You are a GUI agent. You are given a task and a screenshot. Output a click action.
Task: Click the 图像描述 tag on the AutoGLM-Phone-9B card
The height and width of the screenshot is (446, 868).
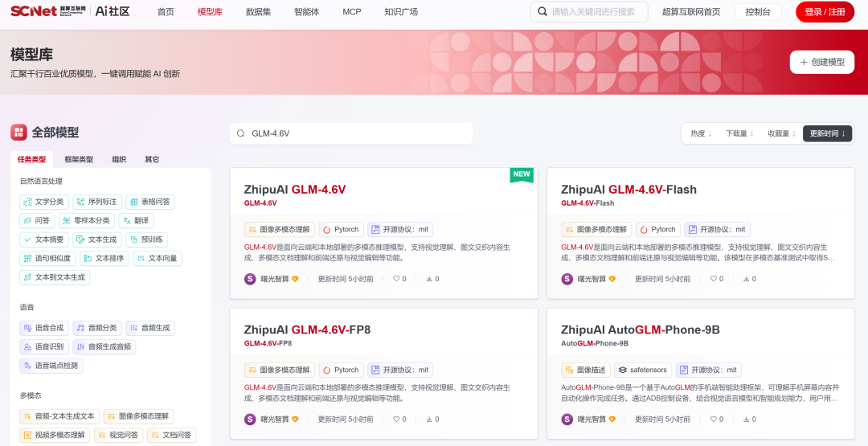pos(586,370)
